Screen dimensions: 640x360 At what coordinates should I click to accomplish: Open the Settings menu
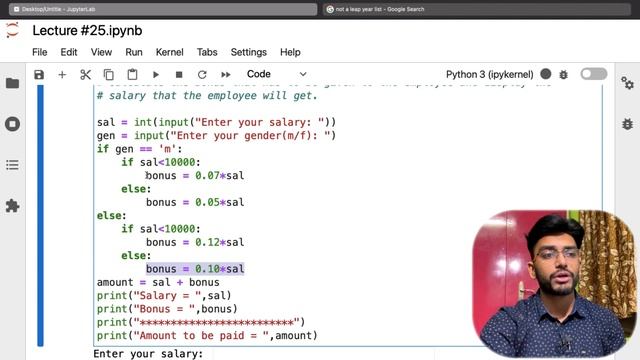pos(249,52)
